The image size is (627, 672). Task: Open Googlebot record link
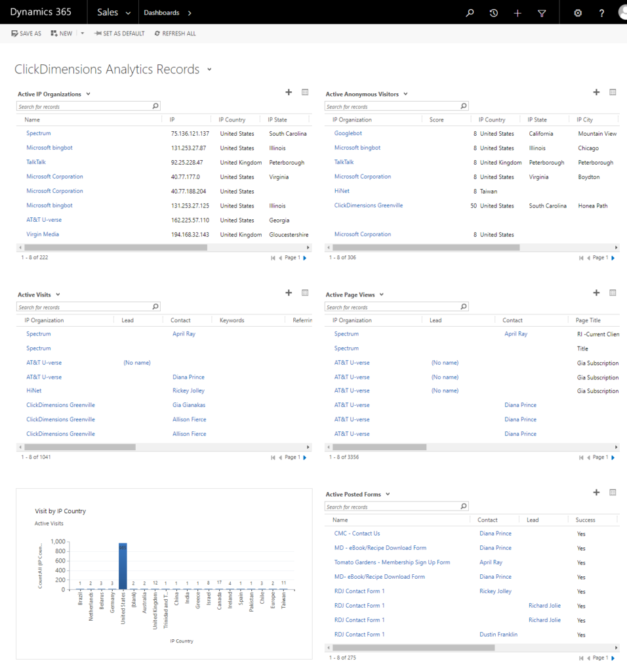tap(348, 133)
